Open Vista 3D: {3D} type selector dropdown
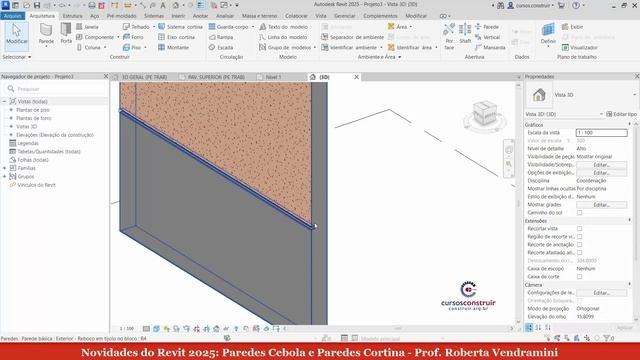The image size is (640, 360). (x=601, y=114)
